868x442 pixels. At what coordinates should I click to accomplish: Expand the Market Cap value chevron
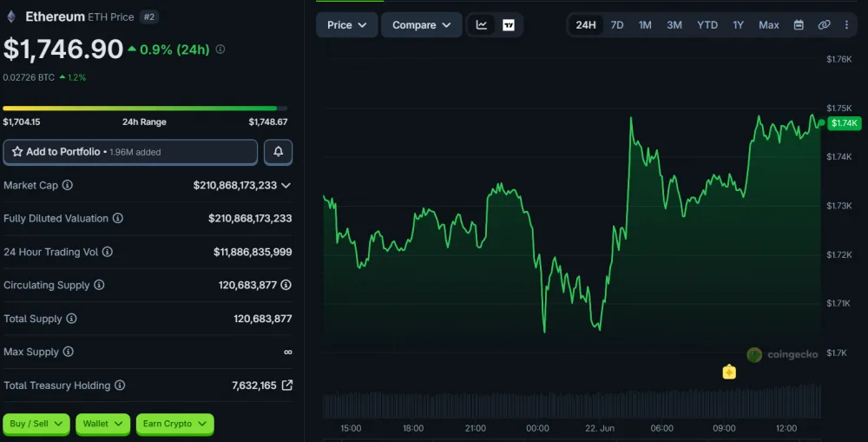[286, 186]
